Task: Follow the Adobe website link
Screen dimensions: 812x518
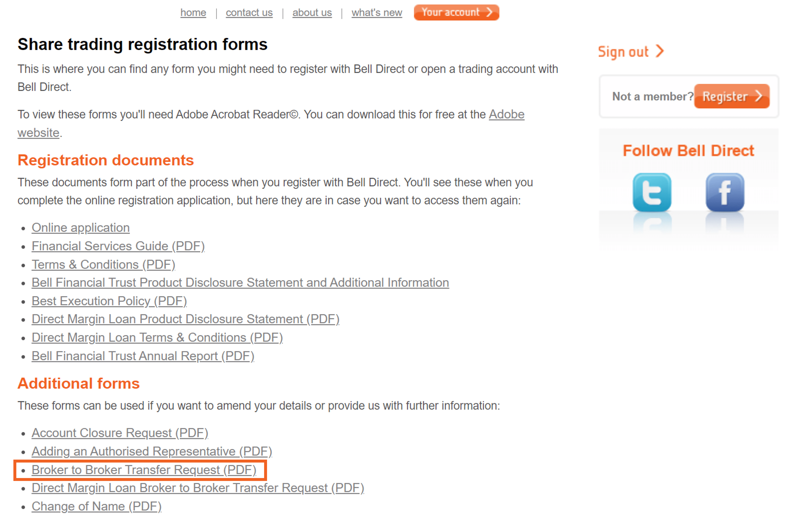Action: point(506,115)
